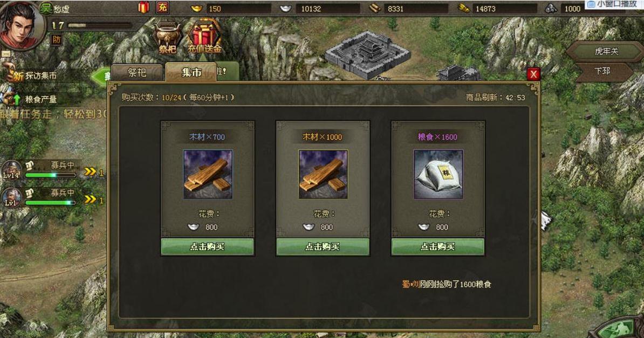
Task: Open the 虎牢关 location button
Action: tap(605, 51)
